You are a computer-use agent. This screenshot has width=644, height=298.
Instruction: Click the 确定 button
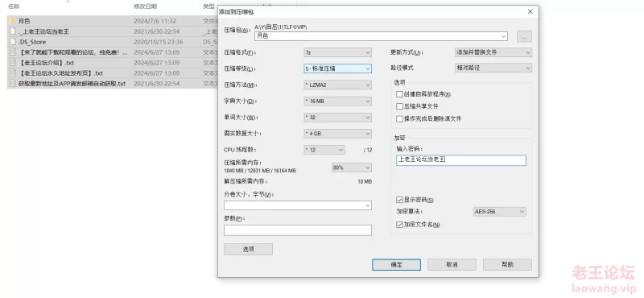[396, 265]
